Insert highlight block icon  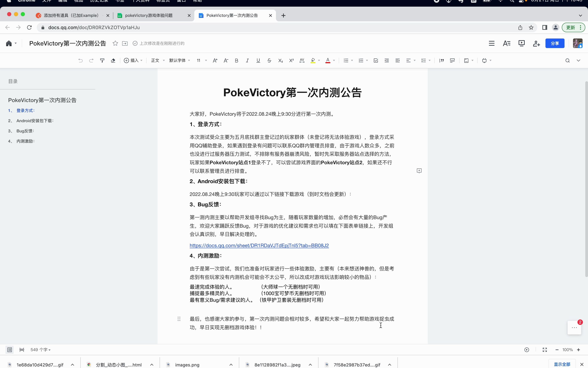pos(452,61)
